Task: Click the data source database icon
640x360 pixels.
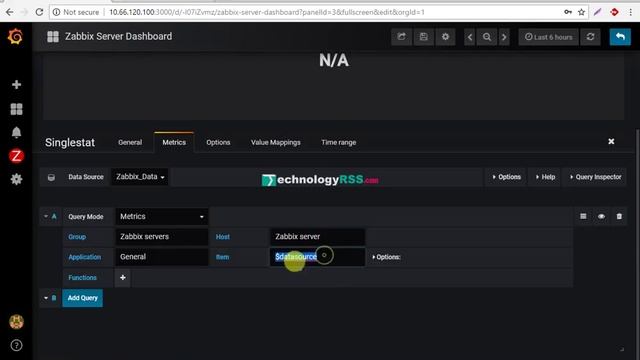Action: [51, 177]
